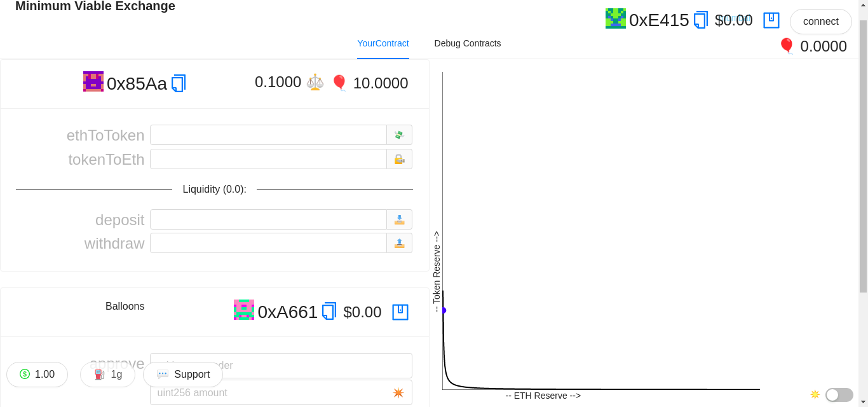Click the $0.00 balance beside 0xA661
The width and height of the screenshot is (868, 407).
(x=362, y=312)
